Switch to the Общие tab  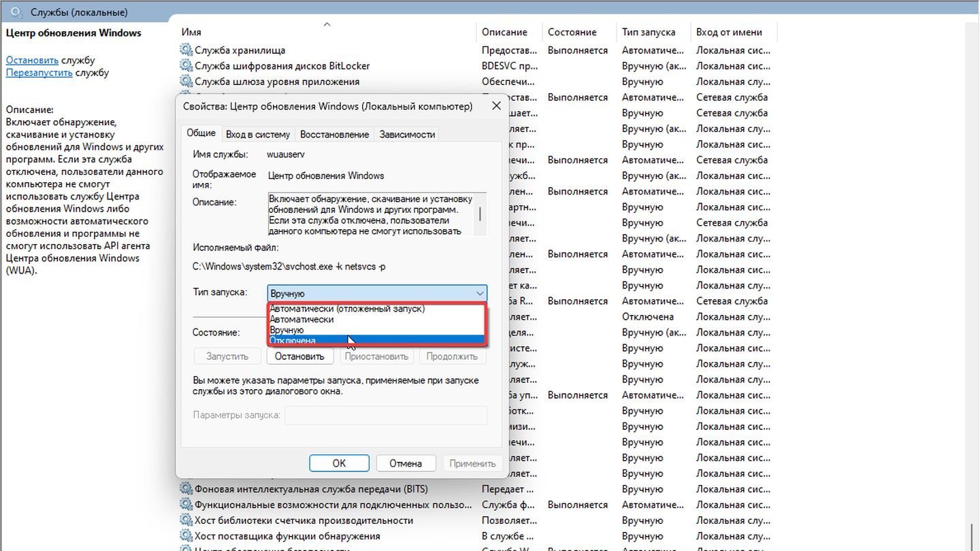[201, 133]
